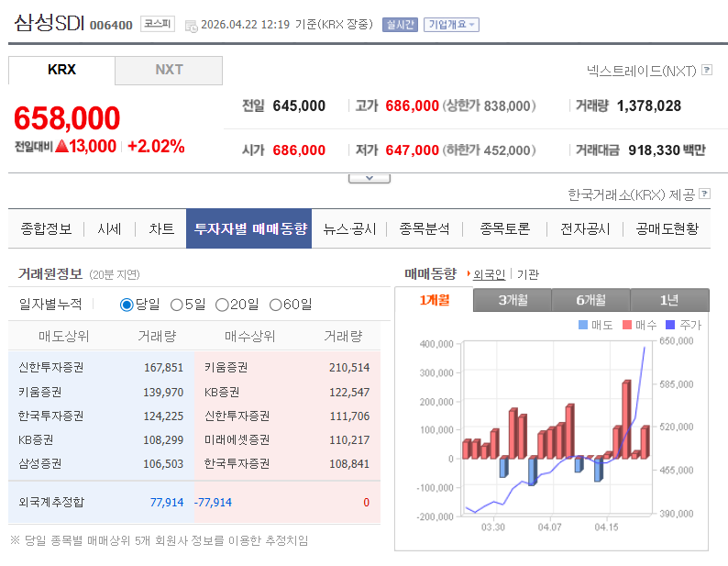Click the KRX provider help icon

(705, 194)
